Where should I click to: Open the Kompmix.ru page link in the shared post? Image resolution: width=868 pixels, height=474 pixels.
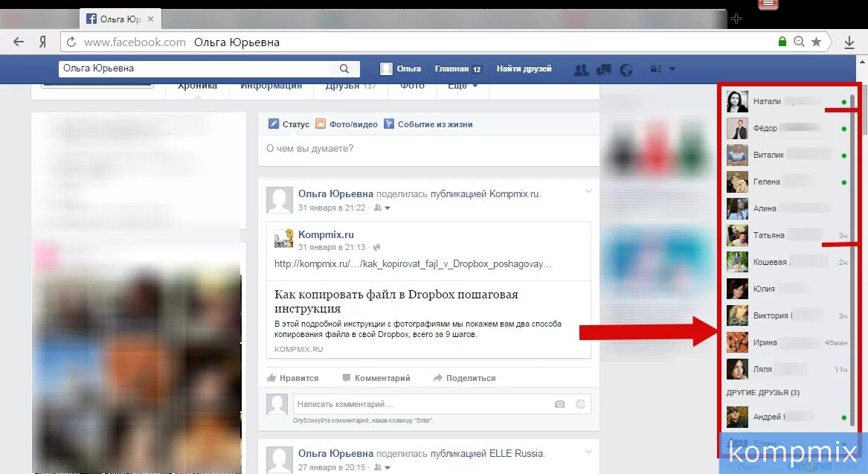tap(326, 235)
